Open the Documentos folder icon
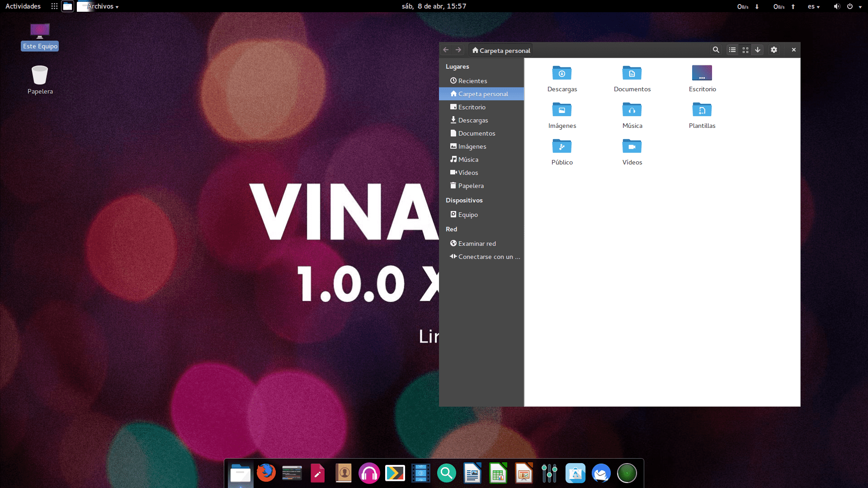This screenshot has height=488, width=868. (632, 73)
